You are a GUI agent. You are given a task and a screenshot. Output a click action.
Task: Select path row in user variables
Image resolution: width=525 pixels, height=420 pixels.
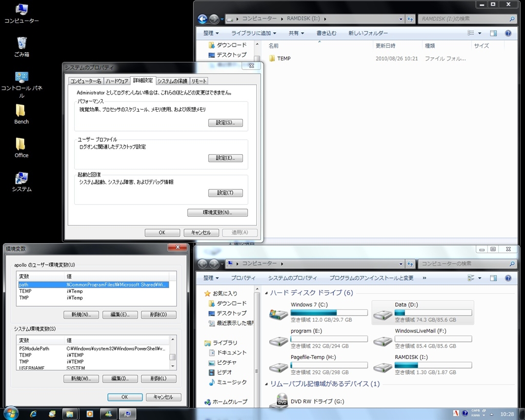93,285
